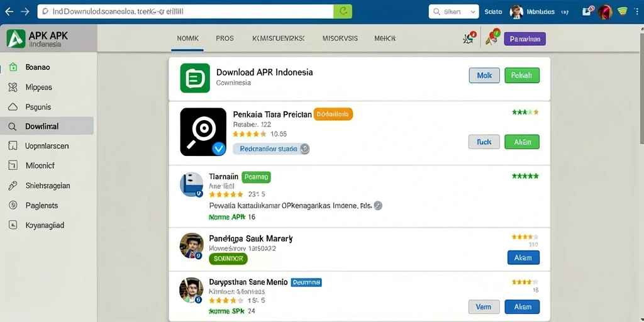Click the Penkaia Tiara Preictan title
This screenshot has width=644, height=322.
click(x=272, y=114)
